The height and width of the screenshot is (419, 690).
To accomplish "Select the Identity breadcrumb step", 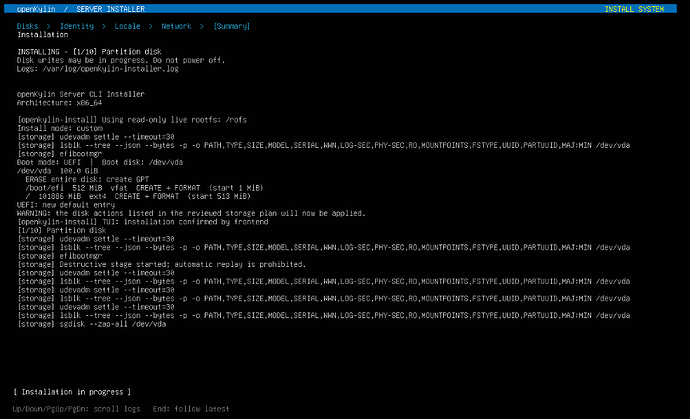I will tap(77, 26).
